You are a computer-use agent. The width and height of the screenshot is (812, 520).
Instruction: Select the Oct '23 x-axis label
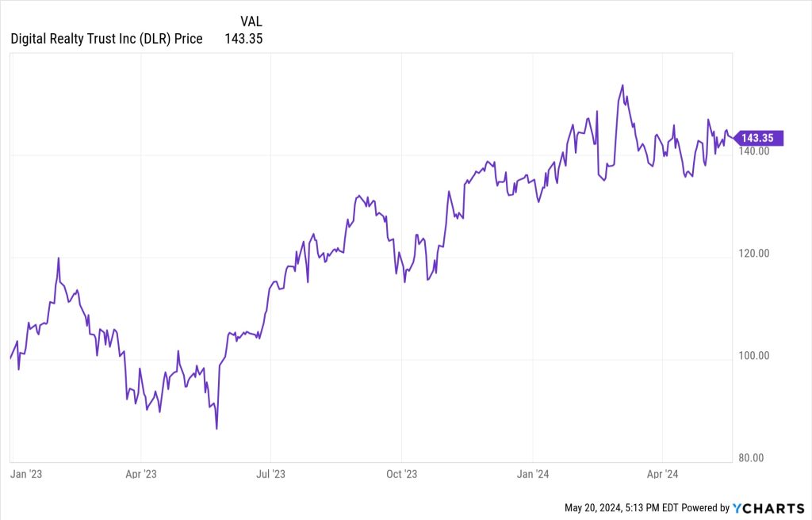click(401, 474)
